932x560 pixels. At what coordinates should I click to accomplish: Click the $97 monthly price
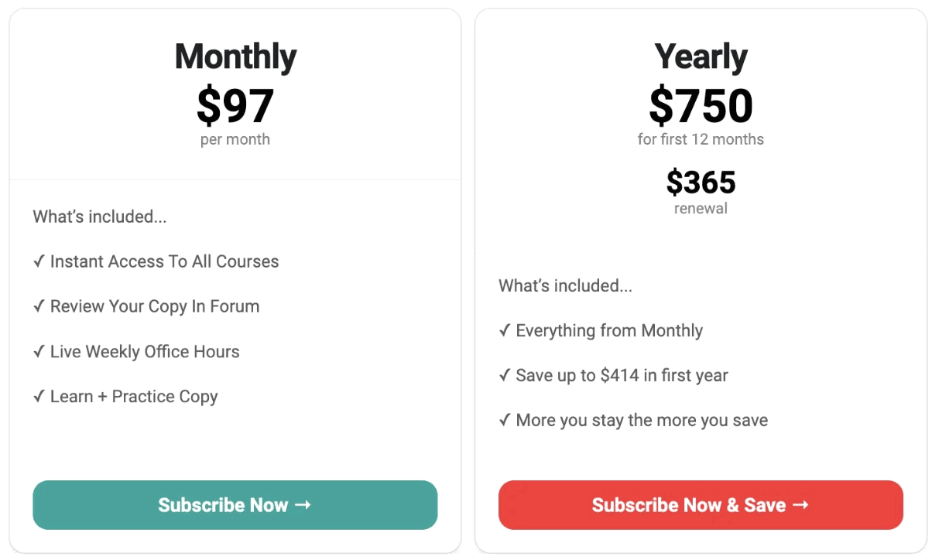(235, 106)
